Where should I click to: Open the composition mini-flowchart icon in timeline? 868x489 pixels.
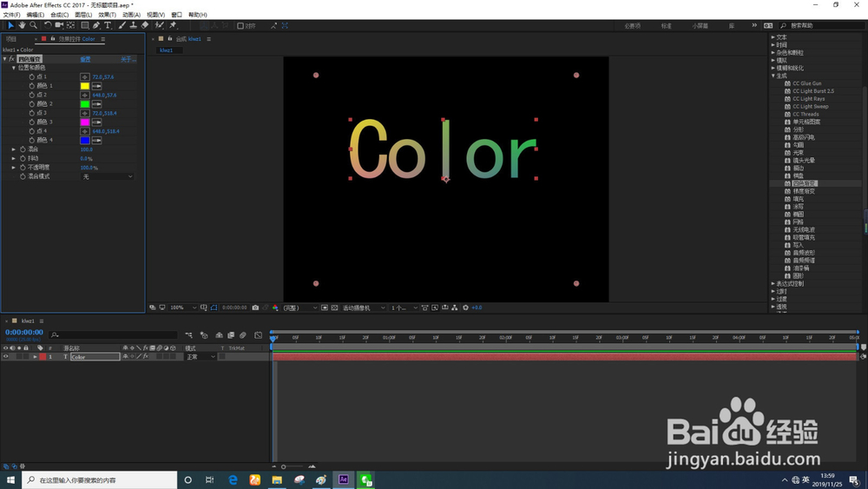(188, 335)
